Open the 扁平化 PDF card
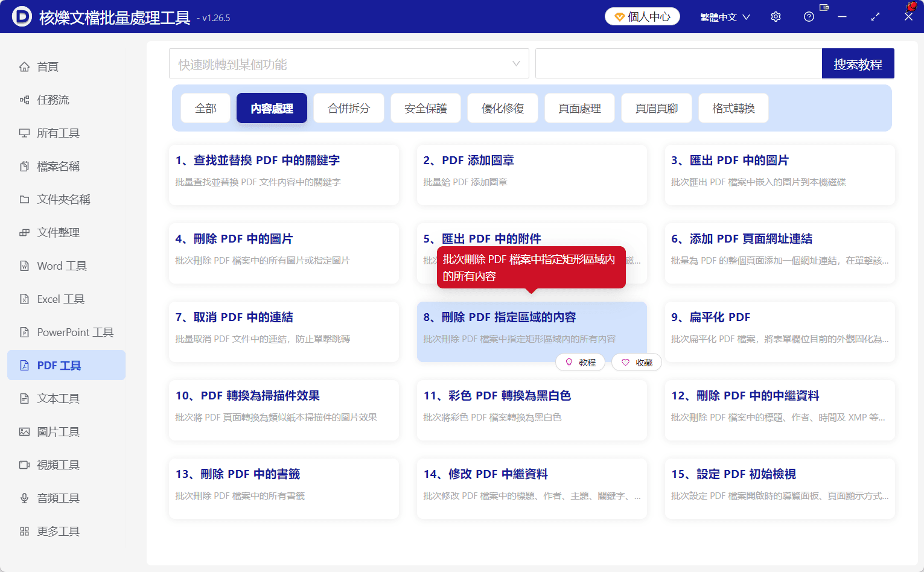Image resolution: width=924 pixels, height=572 pixels. pos(780,332)
